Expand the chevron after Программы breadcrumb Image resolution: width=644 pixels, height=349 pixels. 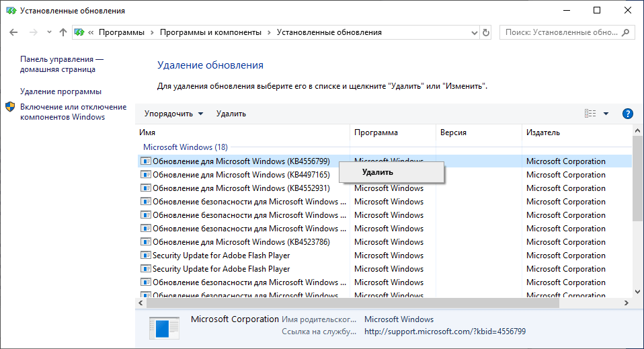pyautogui.click(x=152, y=32)
